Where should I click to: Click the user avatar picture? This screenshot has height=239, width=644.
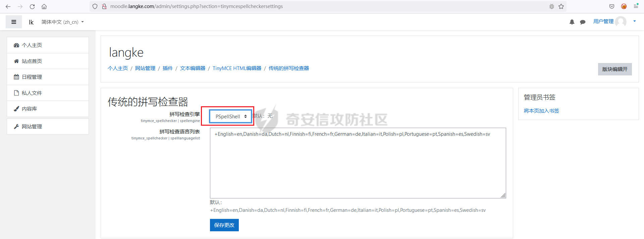(x=621, y=21)
